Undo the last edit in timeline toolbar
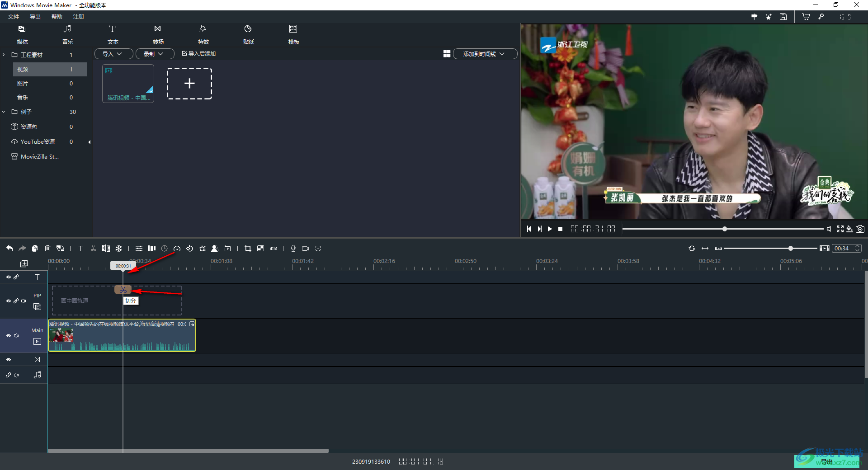 [x=9, y=248]
